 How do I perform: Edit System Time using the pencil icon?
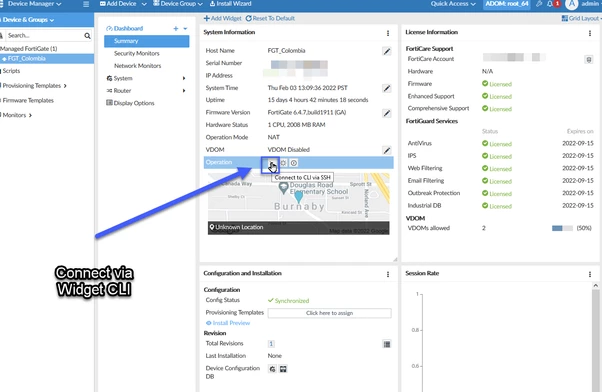[387, 88]
